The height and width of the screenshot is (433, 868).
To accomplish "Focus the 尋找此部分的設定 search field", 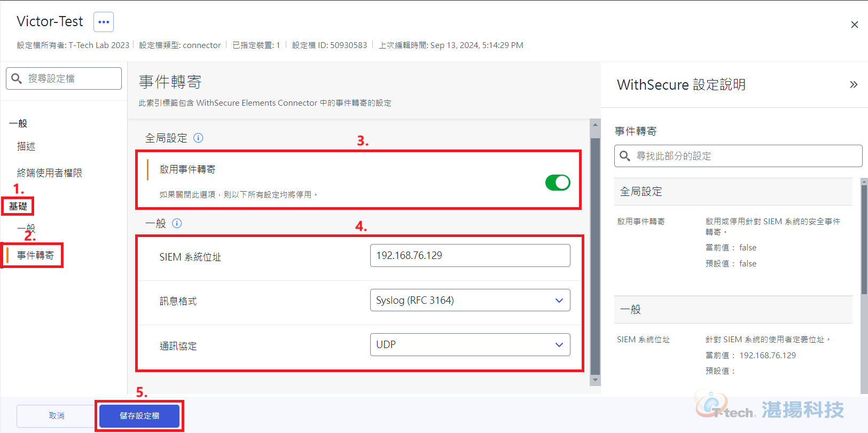I will (738, 156).
